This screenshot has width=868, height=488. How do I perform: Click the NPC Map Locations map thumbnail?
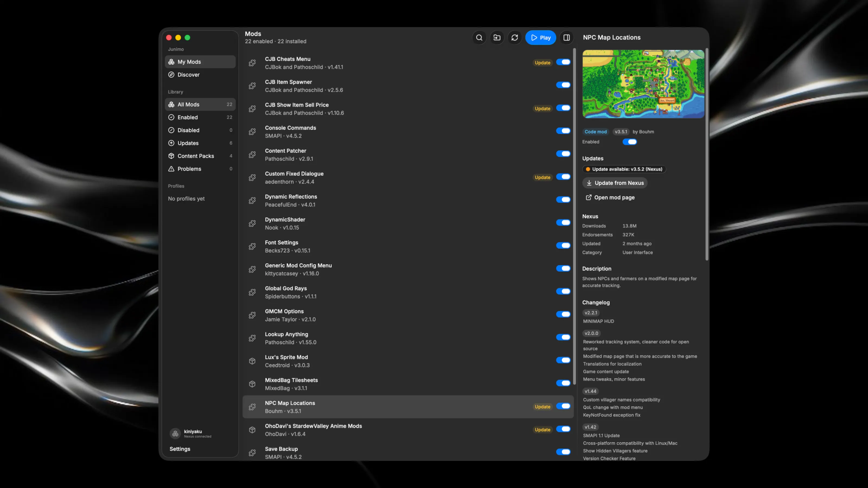pos(643,84)
